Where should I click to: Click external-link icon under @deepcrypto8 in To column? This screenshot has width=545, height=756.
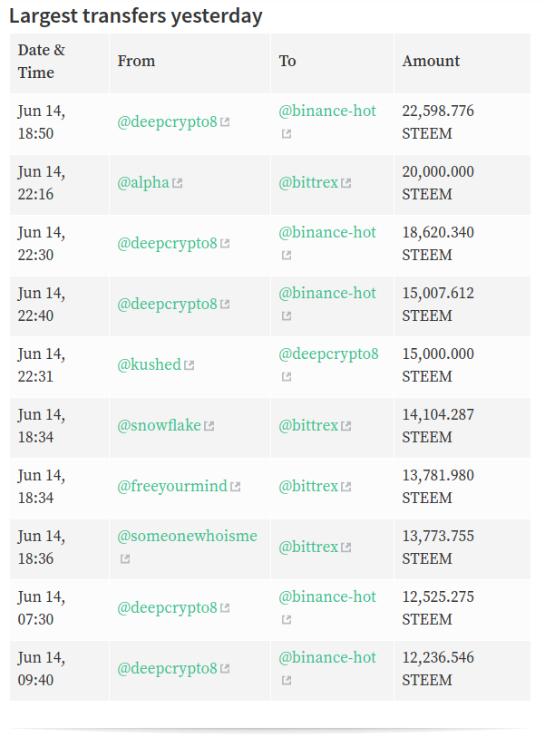click(287, 376)
